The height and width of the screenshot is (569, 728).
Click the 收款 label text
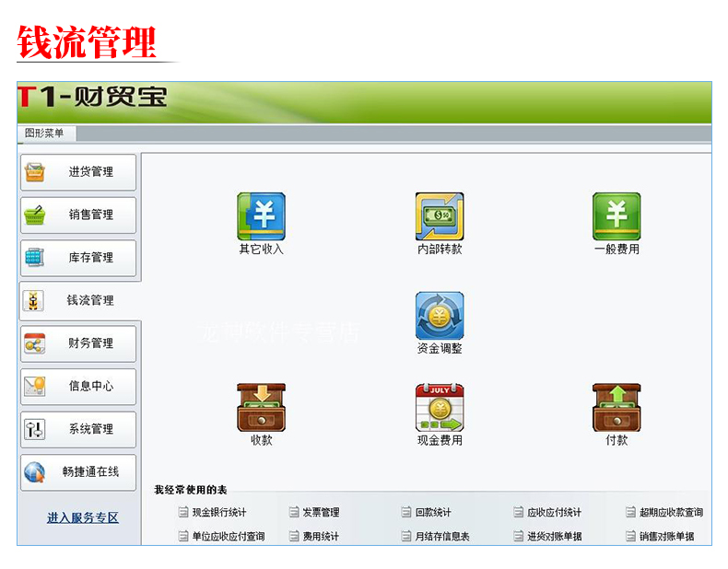(x=262, y=440)
